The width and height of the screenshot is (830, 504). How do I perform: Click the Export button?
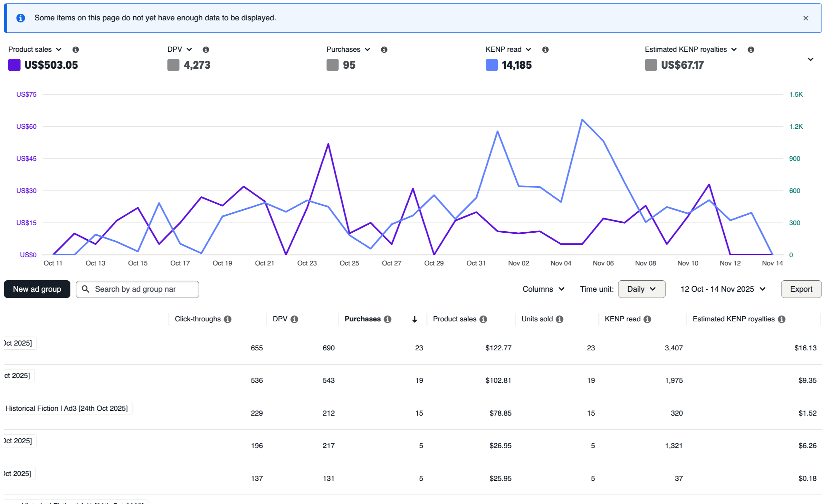tap(801, 289)
